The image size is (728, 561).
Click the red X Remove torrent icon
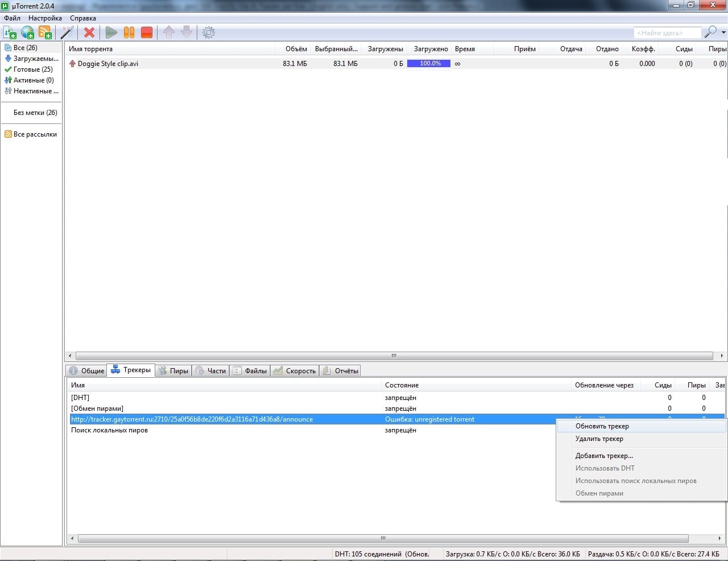coord(89,32)
